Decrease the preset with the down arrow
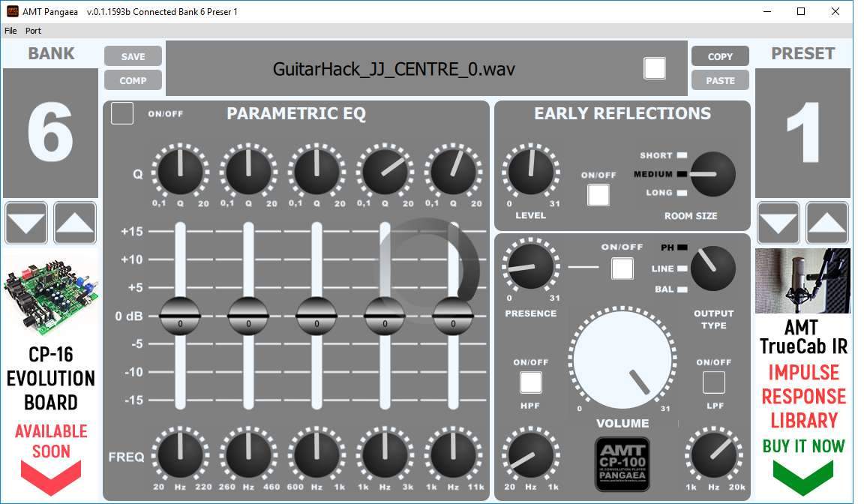This screenshot has height=504, width=864. tap(778, 223)
